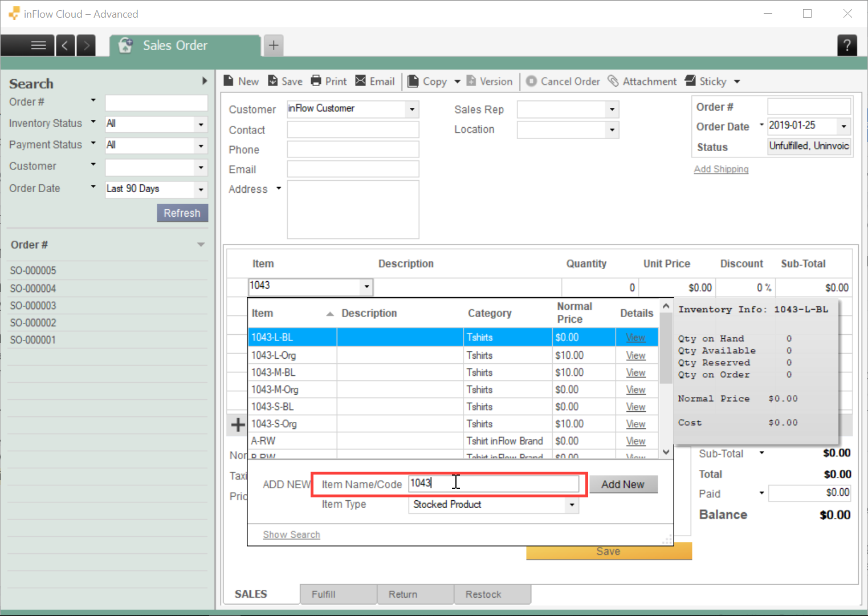The width and height of the screenshot is (868, 616).
Task: Click the Paid amount field
Action: [809, 493]
